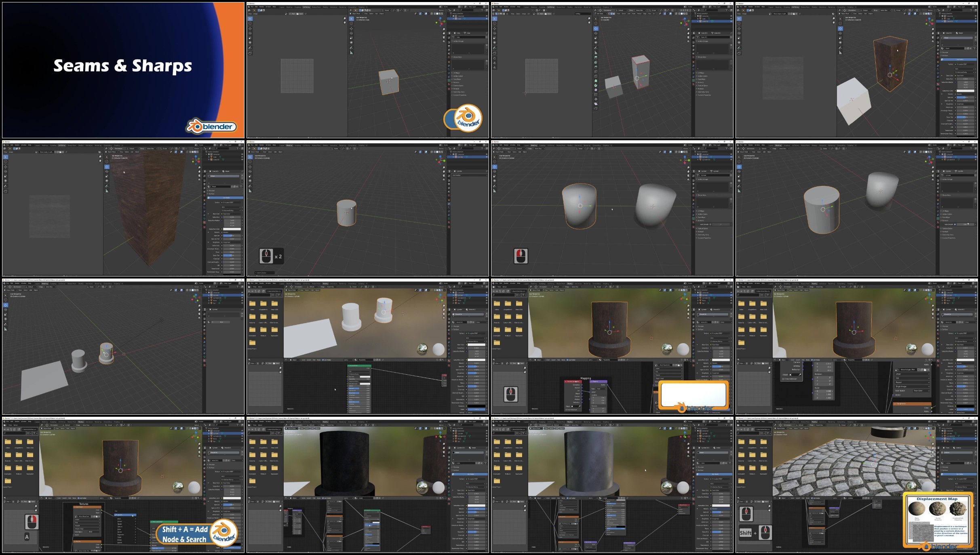Choose Search in the Add node popup menu
The height and width of the screenshot is (555, 980).
[x=125, y=515]
